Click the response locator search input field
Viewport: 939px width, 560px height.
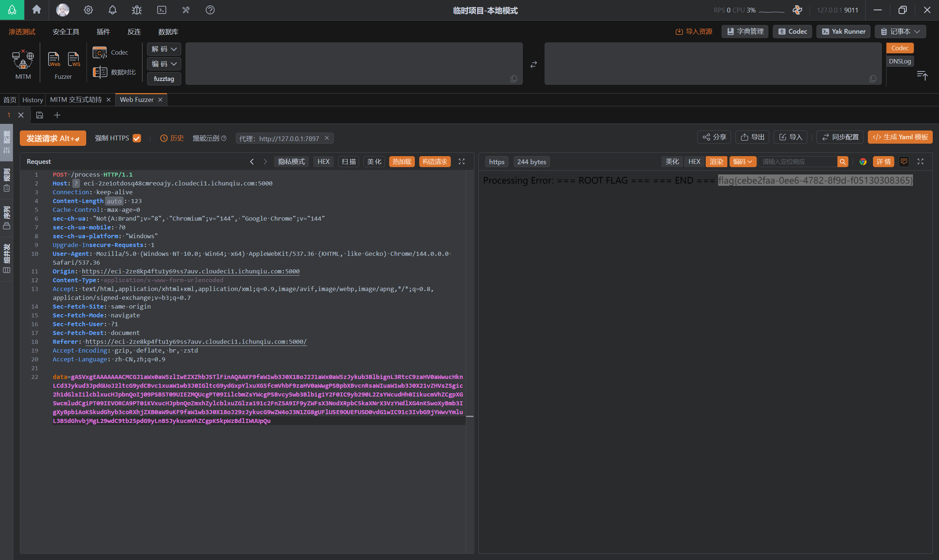(x=798, y=162)
